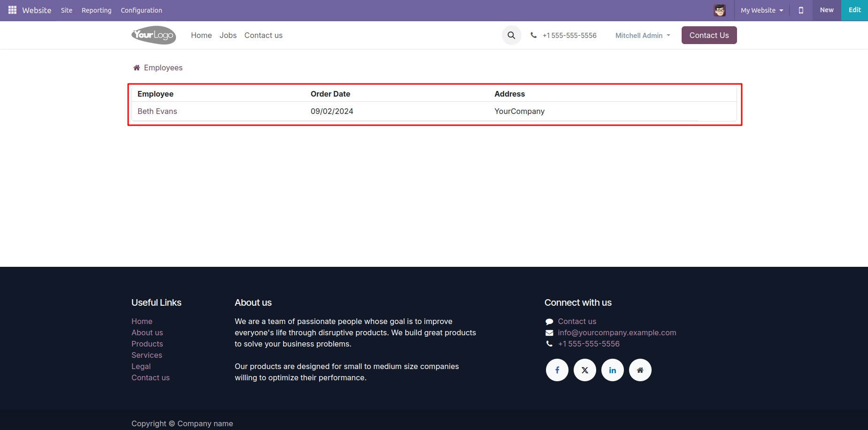
Task: Open the LinkedIn social icon
Action: click(612, 370)
